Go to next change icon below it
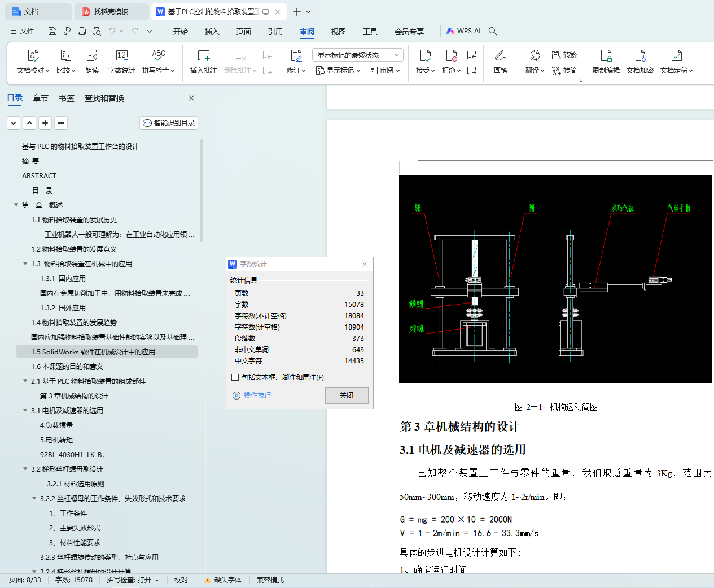Viewport: 714px width, 588px height. coord(472,70)
